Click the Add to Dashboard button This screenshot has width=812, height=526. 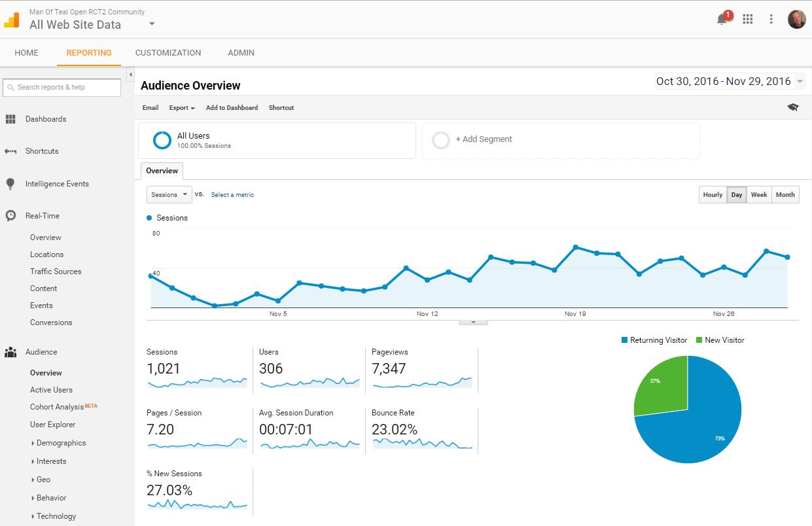pyautogui.click(x=232, y=108)
